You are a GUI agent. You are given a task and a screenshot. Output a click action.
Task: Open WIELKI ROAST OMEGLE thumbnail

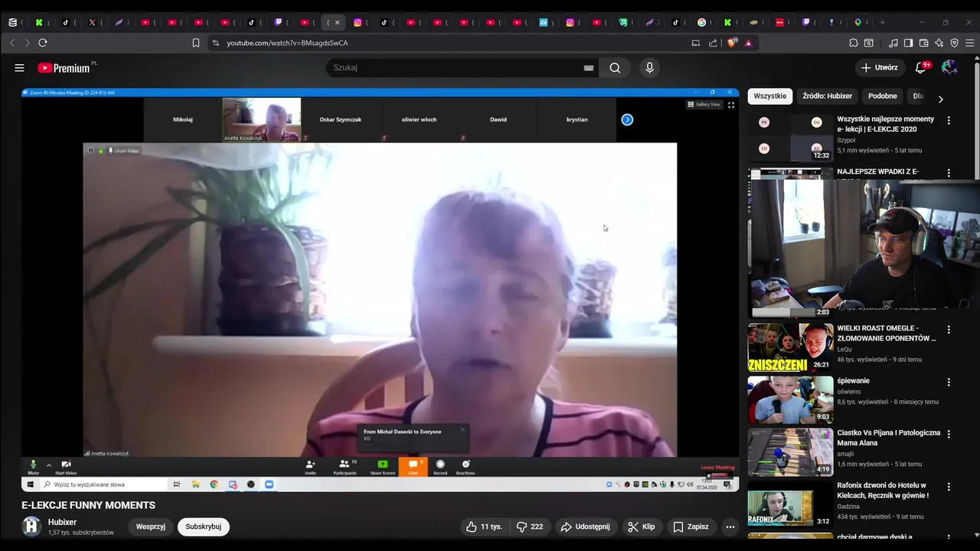pos(790,347)
